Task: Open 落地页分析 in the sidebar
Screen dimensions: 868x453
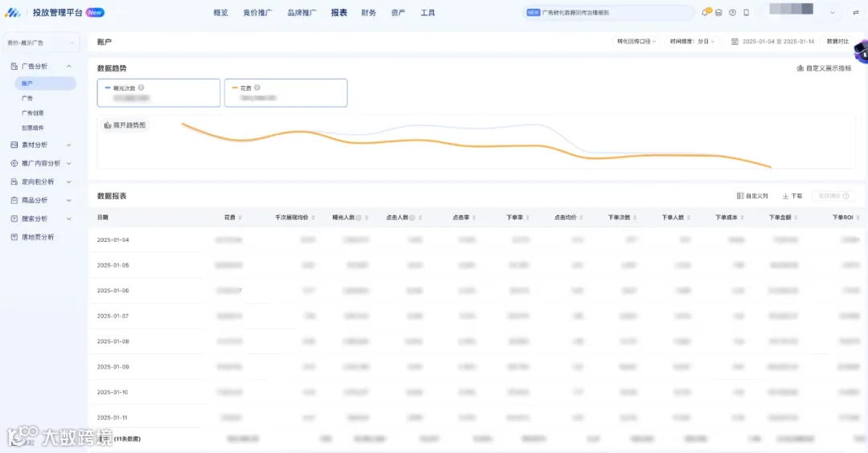Action: [38, 237]
